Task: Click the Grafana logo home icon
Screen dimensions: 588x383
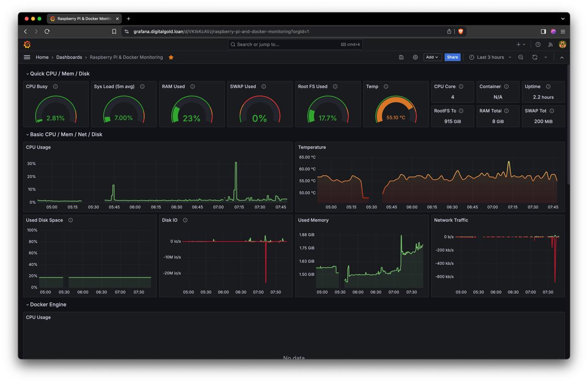Action: coord(27,44)
